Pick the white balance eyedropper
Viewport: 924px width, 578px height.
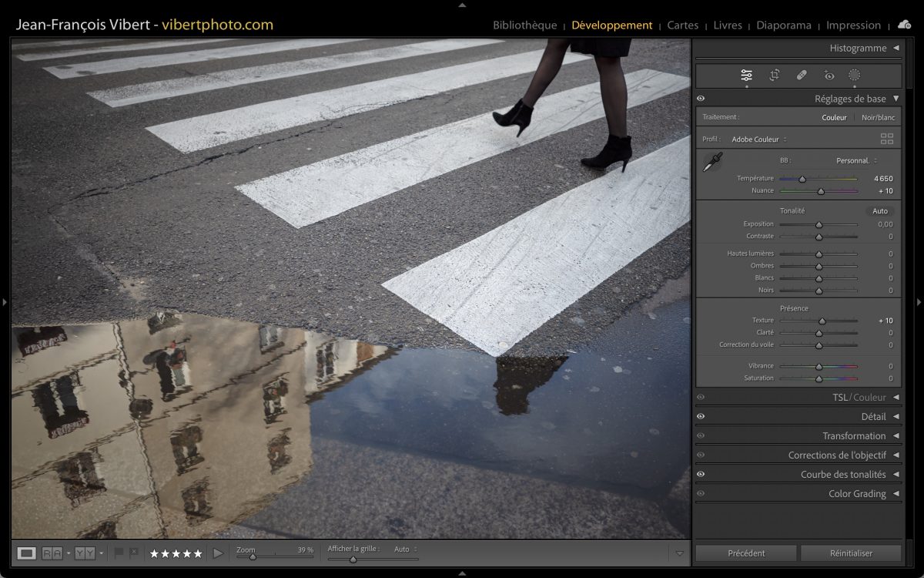point(712,162)
